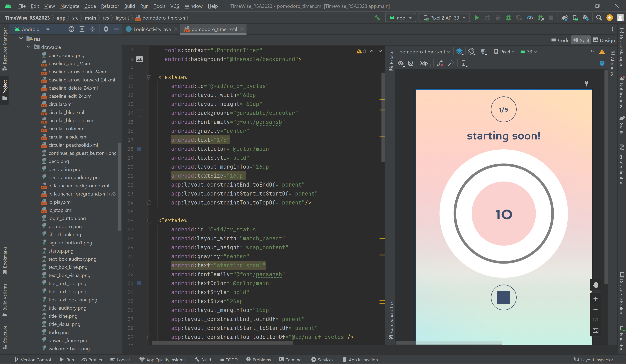The height and width of the screenshot is (364, 626).
Task: Open the Pixel 2 API 33 device dropdown
Action: pyautogui.click(x=444, y=18)
